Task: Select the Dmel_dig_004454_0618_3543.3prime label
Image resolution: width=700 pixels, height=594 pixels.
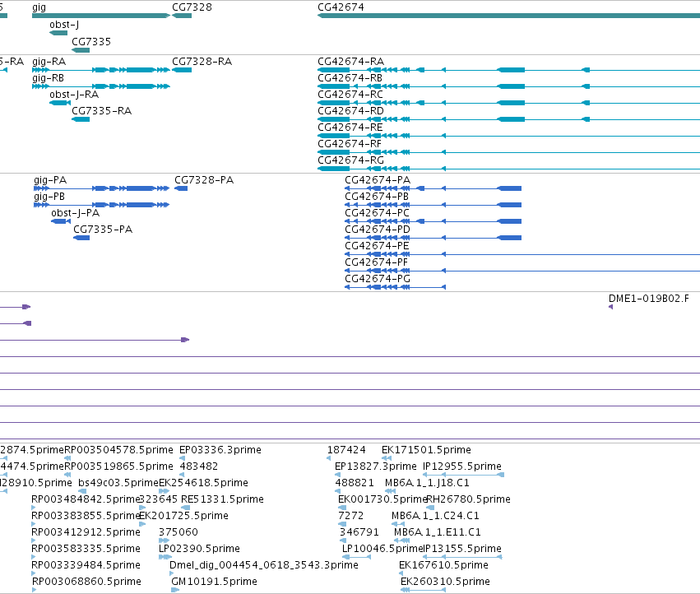Action: point(264,565)
